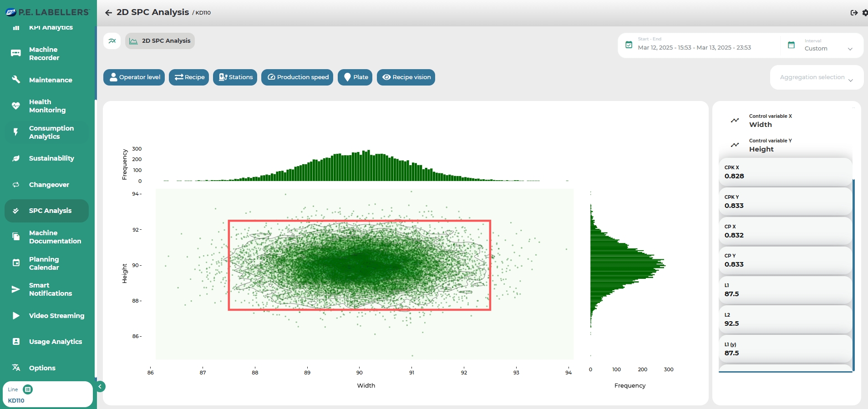Collapse the sidebar with the chevron button
Image resolution: width=868 pixels, height=409 pixels.
tap(100, 387)
